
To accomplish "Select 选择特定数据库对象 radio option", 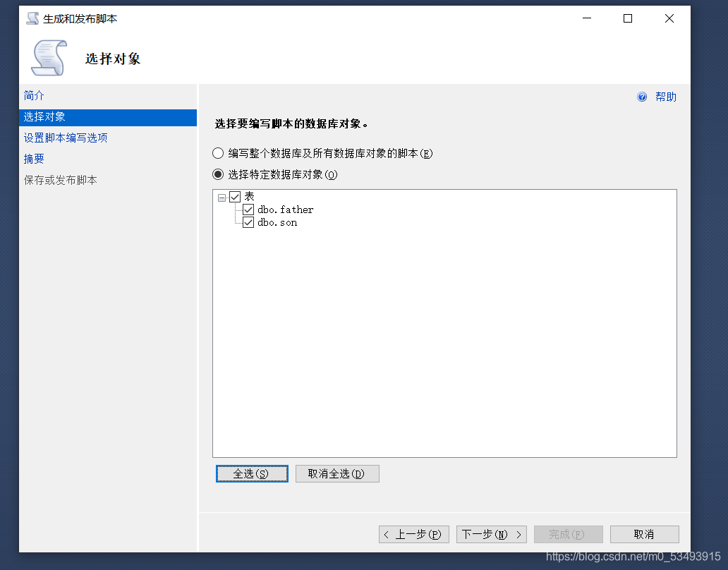I will (219, 174).
